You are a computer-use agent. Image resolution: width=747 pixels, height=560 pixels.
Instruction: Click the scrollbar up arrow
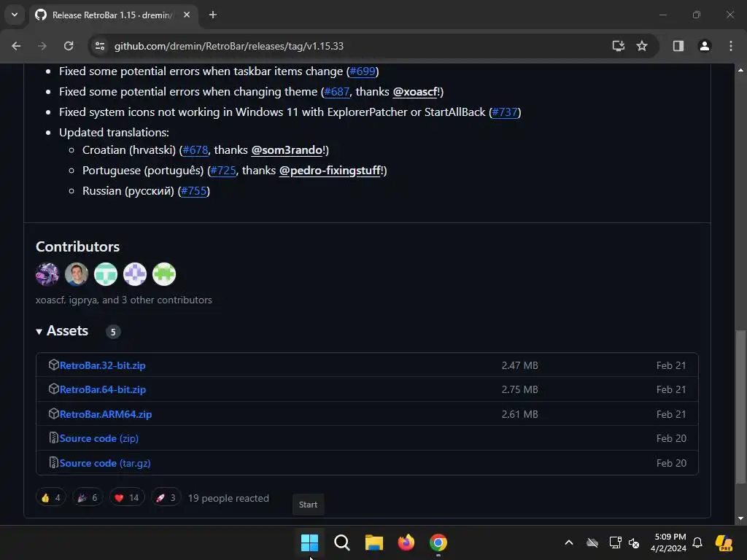740,70
